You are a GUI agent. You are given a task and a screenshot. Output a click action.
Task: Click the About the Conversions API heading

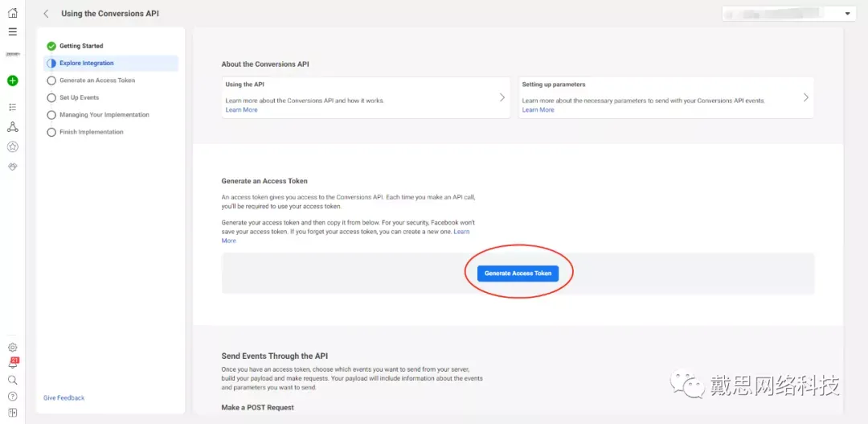coord(265,64)
